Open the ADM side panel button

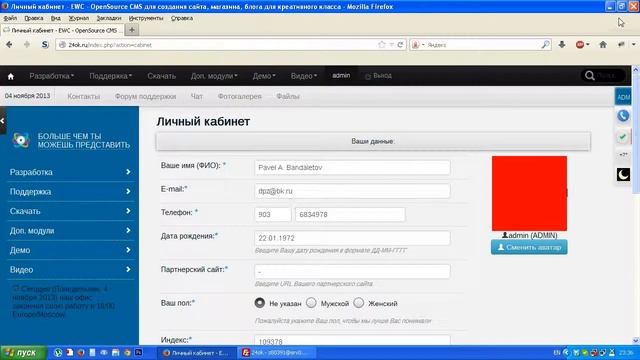click(623, 97)
